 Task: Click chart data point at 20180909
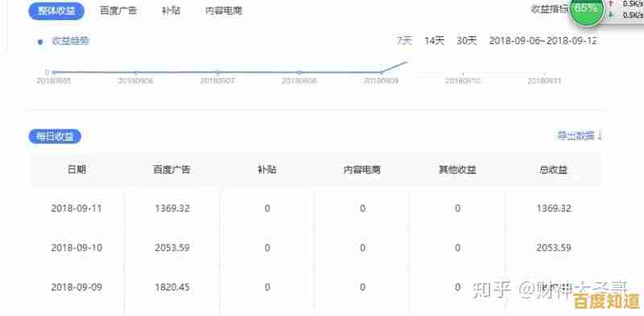tap(381, 72)
